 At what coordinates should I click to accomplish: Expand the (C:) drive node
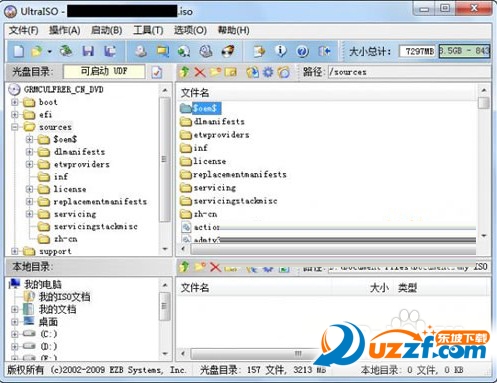[x=15, y=334]
